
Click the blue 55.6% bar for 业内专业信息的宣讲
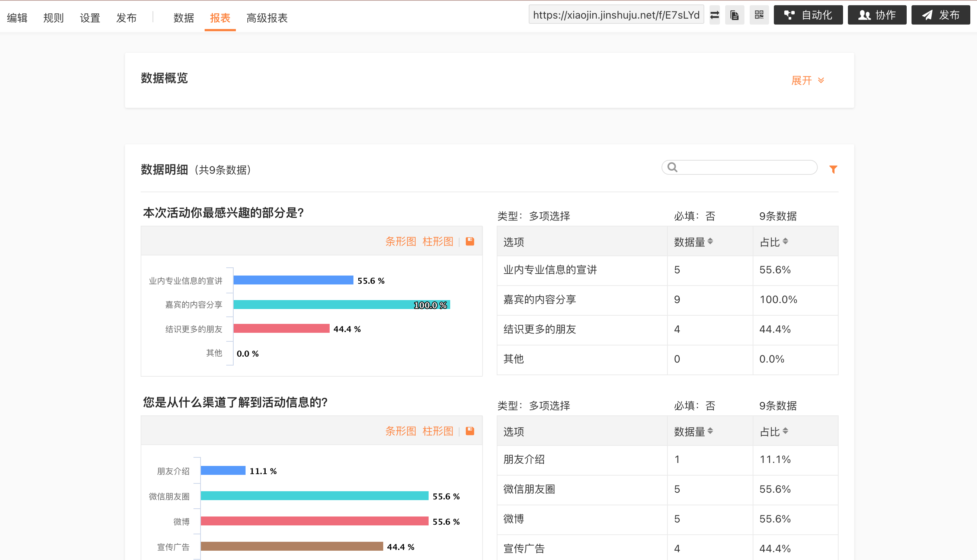click(293, 280)
